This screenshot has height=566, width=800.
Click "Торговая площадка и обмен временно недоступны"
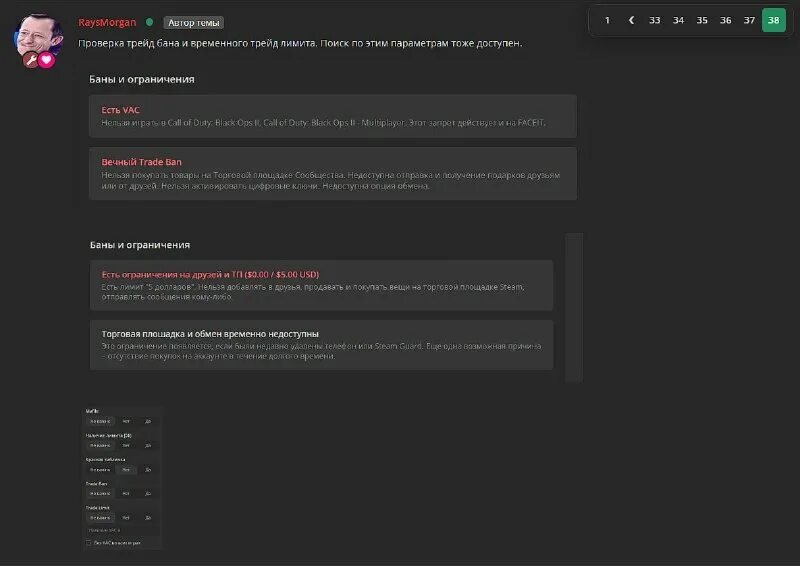[x=210, y=334]
